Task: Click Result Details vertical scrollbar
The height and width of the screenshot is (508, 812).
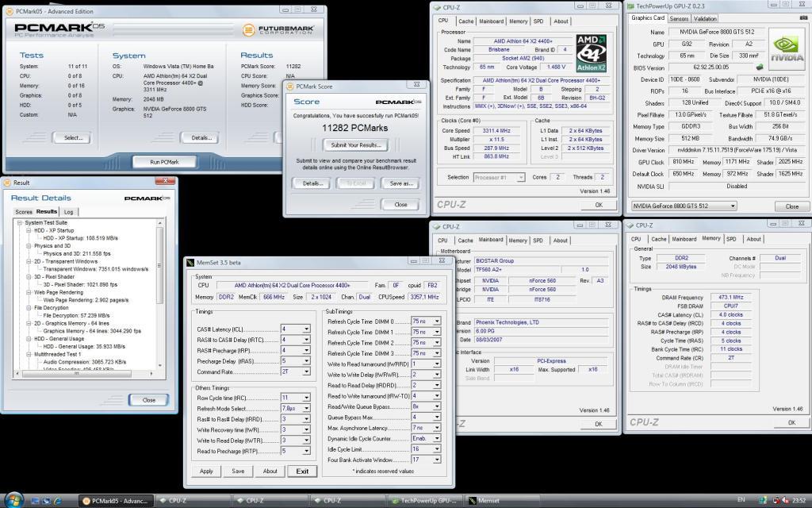Action: [x=159, y=294]
